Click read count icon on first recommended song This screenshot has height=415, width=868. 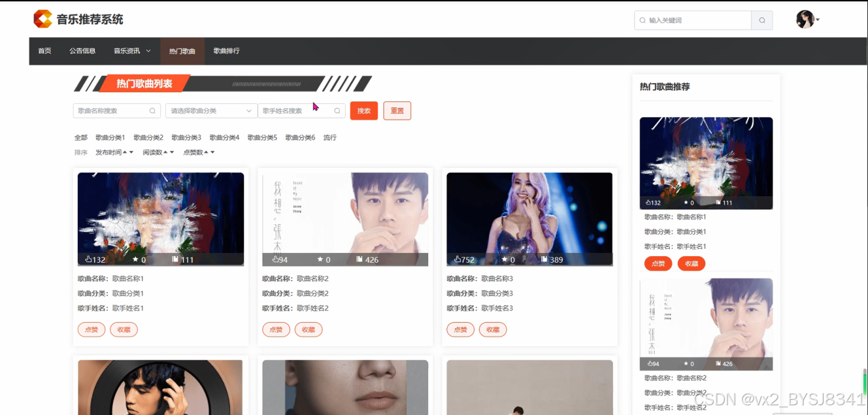point(718,203)
